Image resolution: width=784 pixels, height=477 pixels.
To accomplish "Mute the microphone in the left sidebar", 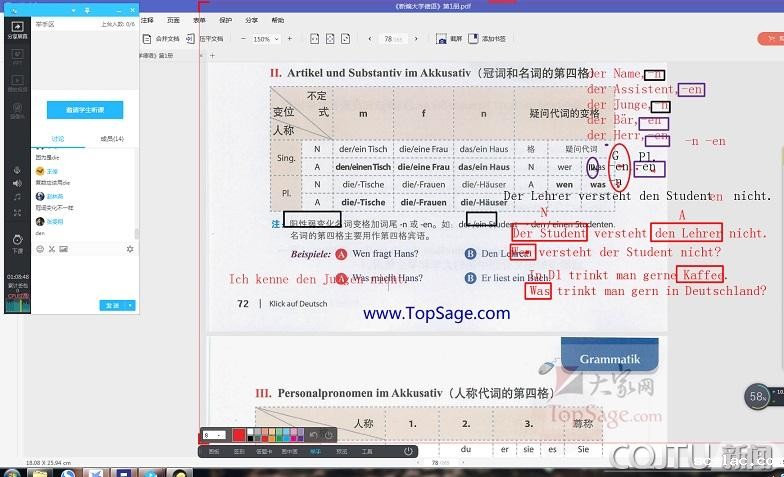I will point(17,170).
